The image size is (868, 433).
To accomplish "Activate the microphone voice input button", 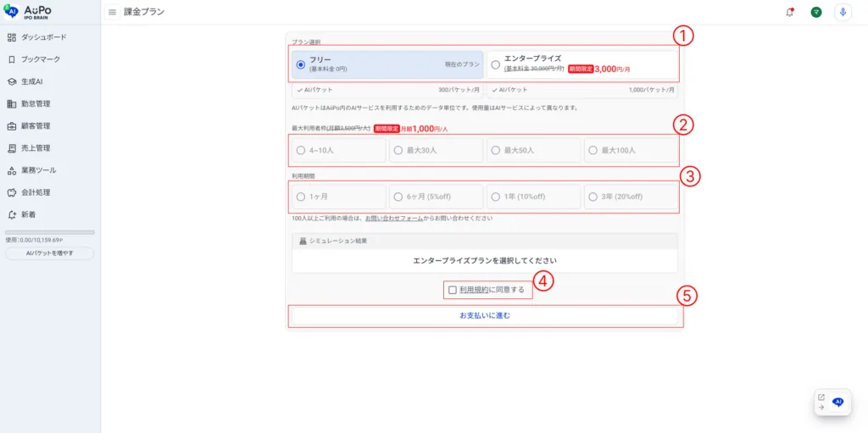I will pos(843,12).
